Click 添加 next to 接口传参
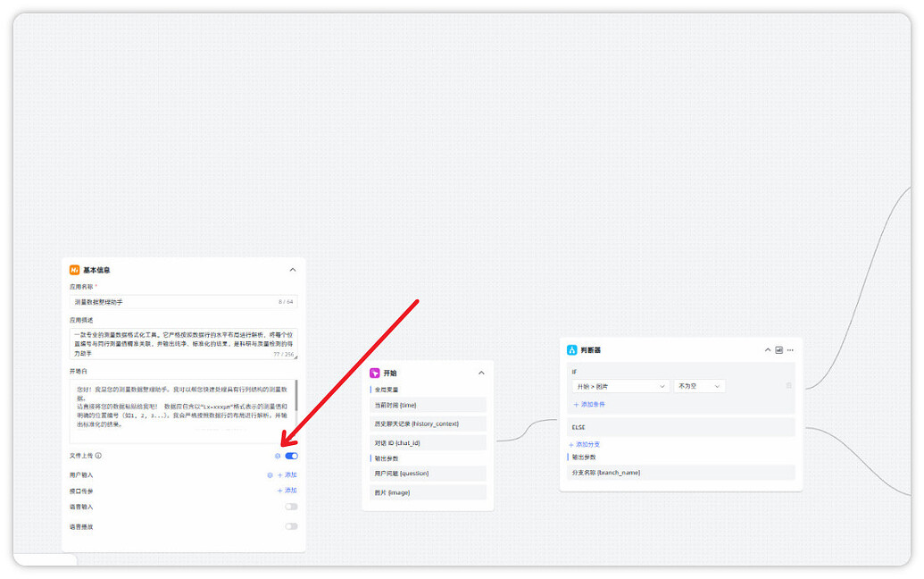924x579 pixels. (x=287, y=491)
